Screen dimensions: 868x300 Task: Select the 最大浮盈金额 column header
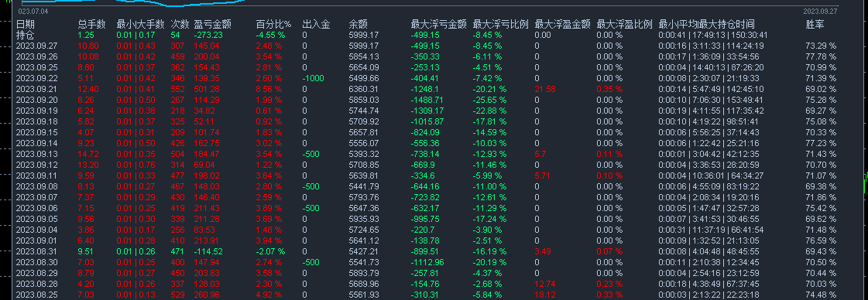(562, 24)
